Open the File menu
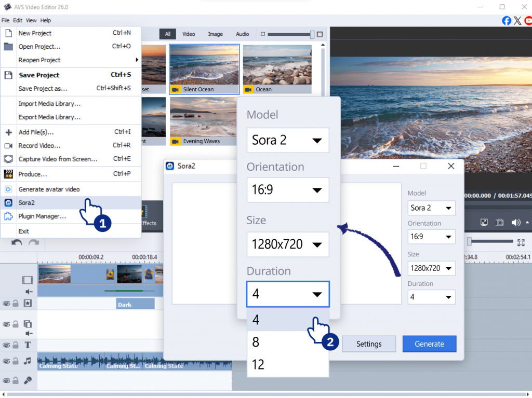The height and width of the screenshot is (398, 532). pos(5,20)
